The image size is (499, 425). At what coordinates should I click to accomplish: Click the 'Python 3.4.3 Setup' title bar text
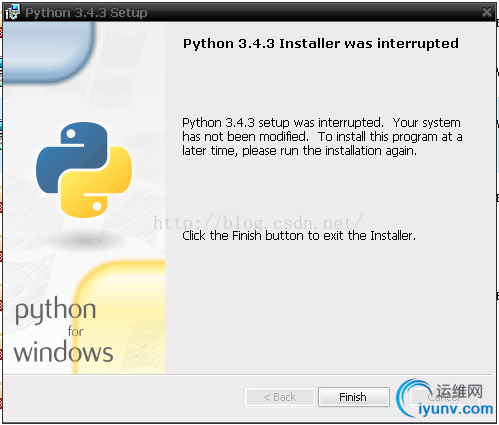point(86,13)
